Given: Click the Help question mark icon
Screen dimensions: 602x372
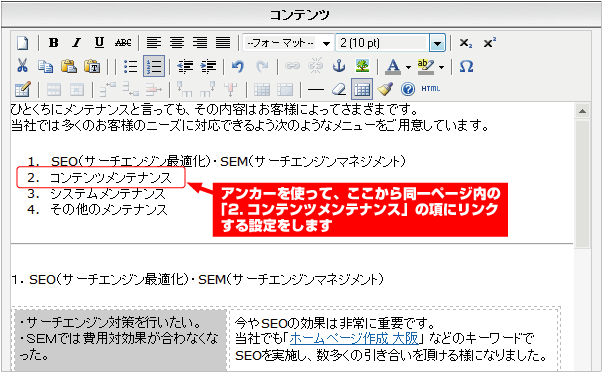Looking at the screenshot, I should [x=408, y=89].
